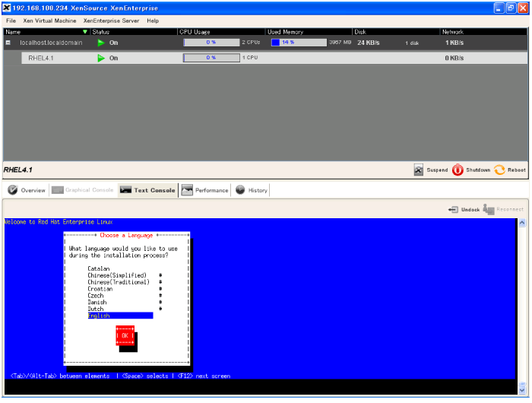Click the Status column header
The height and width of the screenshot is (403, 532).
[101, 32]
